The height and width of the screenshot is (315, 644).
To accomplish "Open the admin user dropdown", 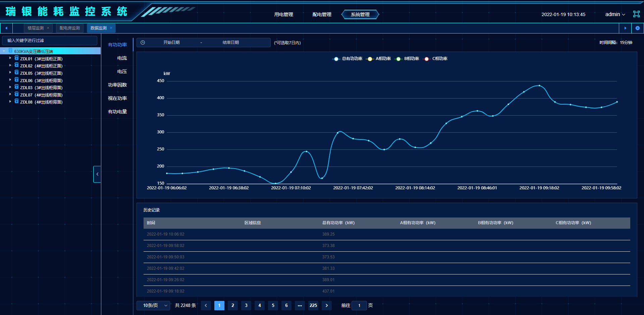I will click(615, 14).
